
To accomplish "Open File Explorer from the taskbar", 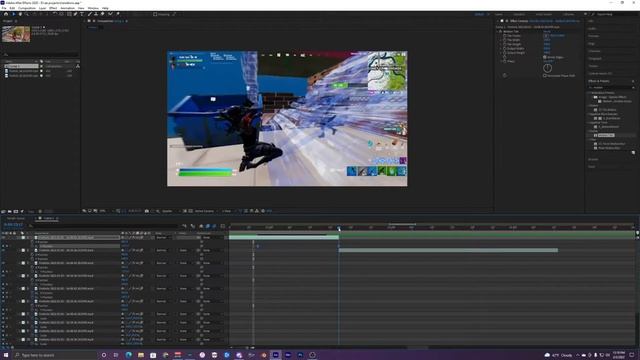I will 141,355.
